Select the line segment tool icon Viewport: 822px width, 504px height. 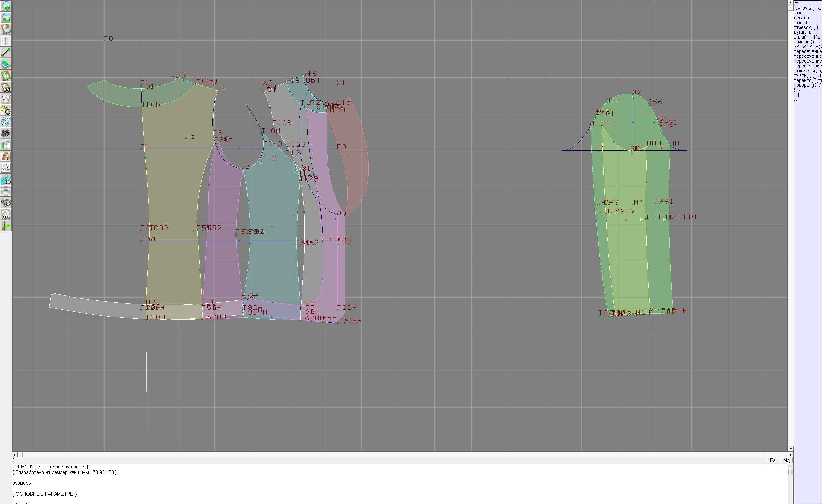tap(6, 52)
